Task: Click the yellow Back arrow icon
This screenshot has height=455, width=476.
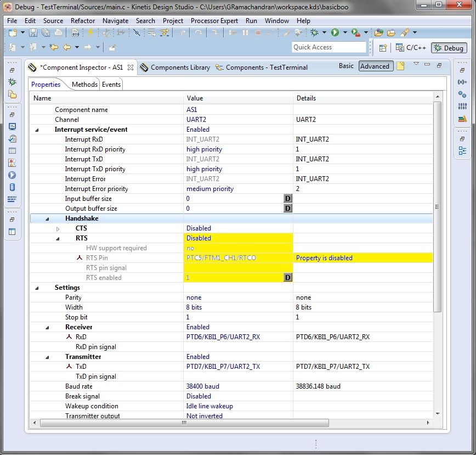Action: (x=67, y=47)
